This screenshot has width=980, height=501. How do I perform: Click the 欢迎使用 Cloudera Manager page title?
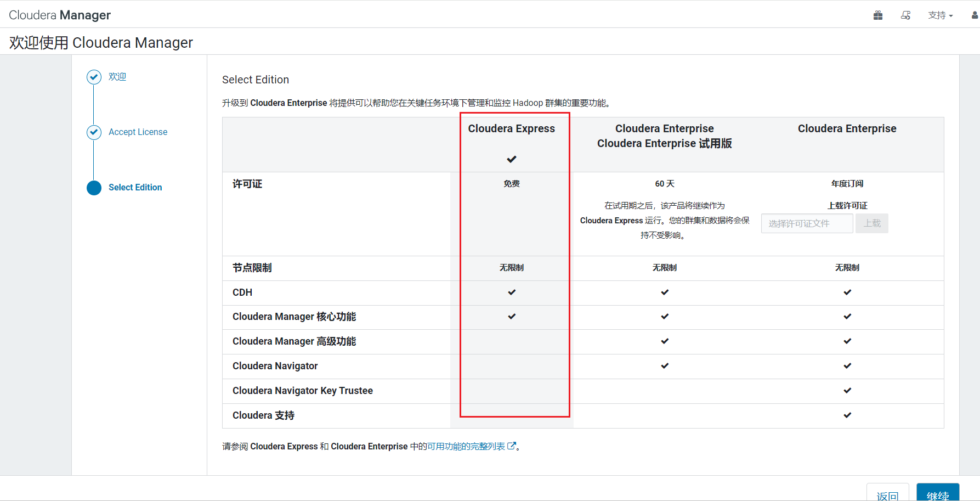point(101,43)
